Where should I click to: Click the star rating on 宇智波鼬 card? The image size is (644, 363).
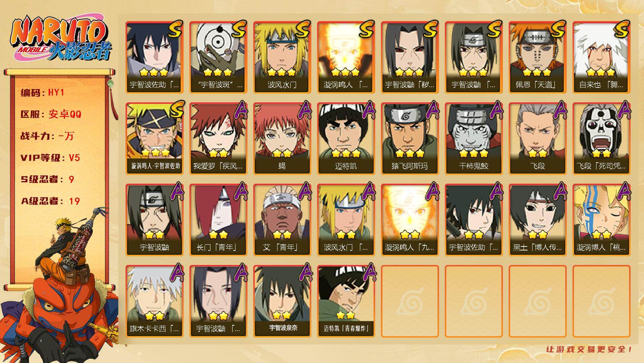point(154,234)
